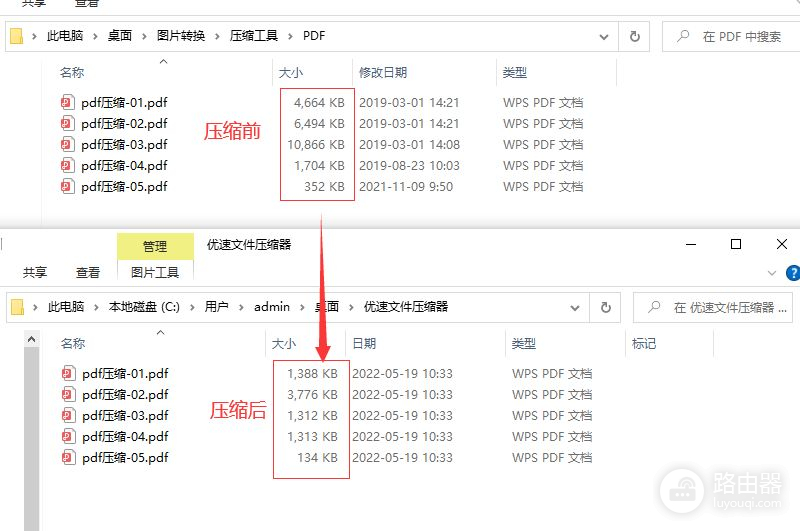
Task: Sort by 标记 column in 优速文件压缩器 window
Action: [x=644, y=343]
